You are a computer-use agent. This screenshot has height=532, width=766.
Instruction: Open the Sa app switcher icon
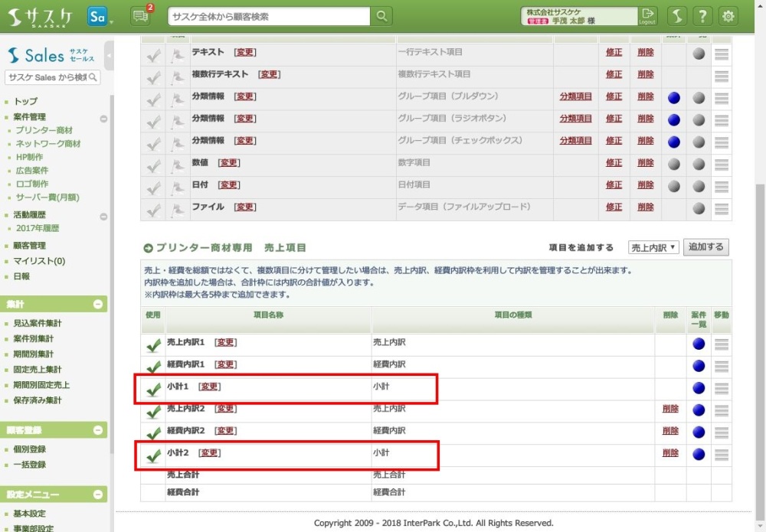97,17
